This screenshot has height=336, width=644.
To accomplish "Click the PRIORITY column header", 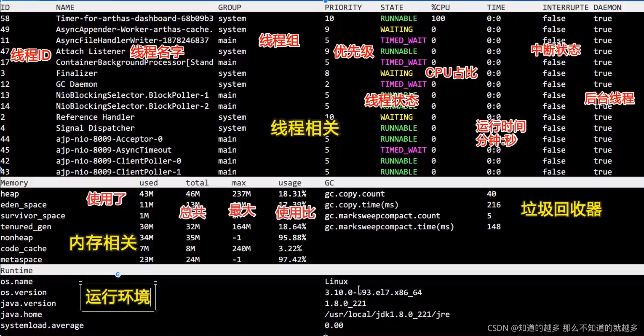I will 343,8.
